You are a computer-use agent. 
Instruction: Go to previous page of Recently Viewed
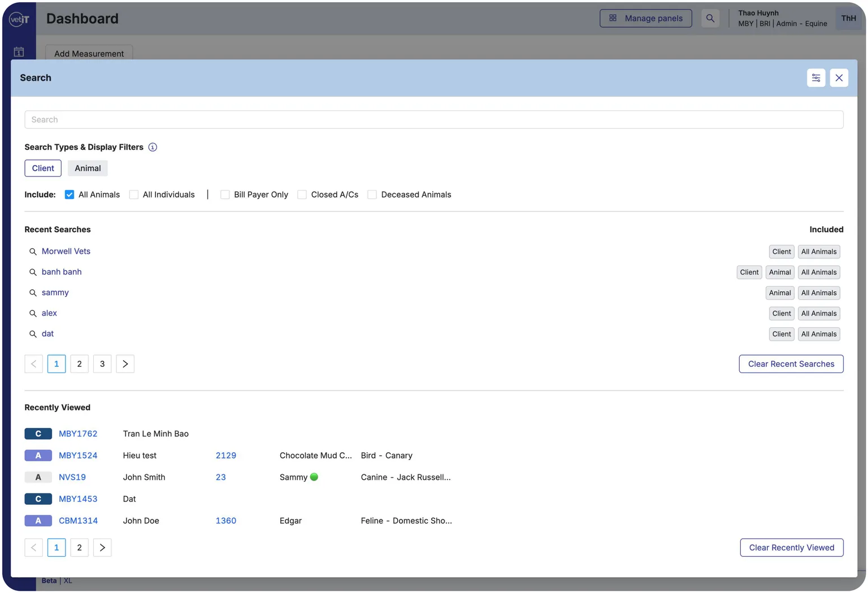34,548
